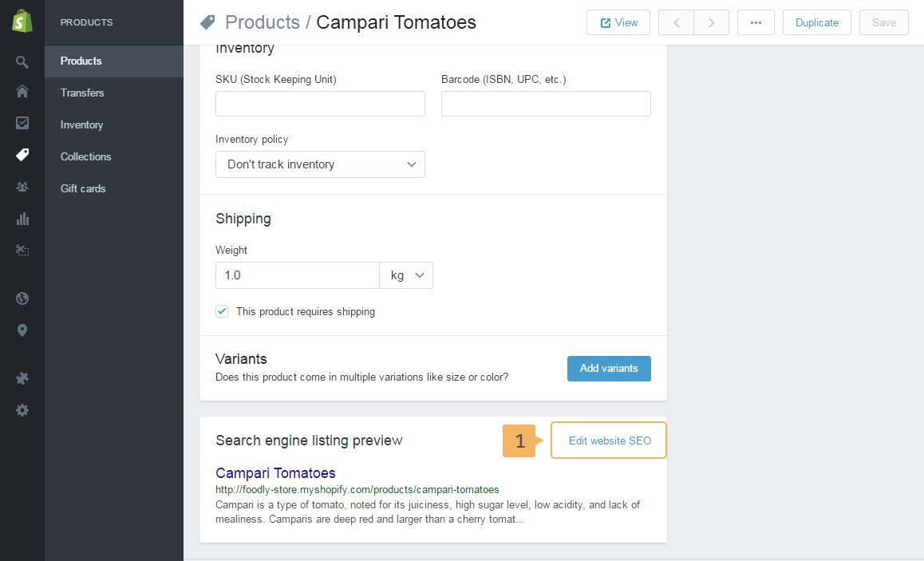Select Transfers in the Products menu
The image size is (924, 561).
point(82,93)
